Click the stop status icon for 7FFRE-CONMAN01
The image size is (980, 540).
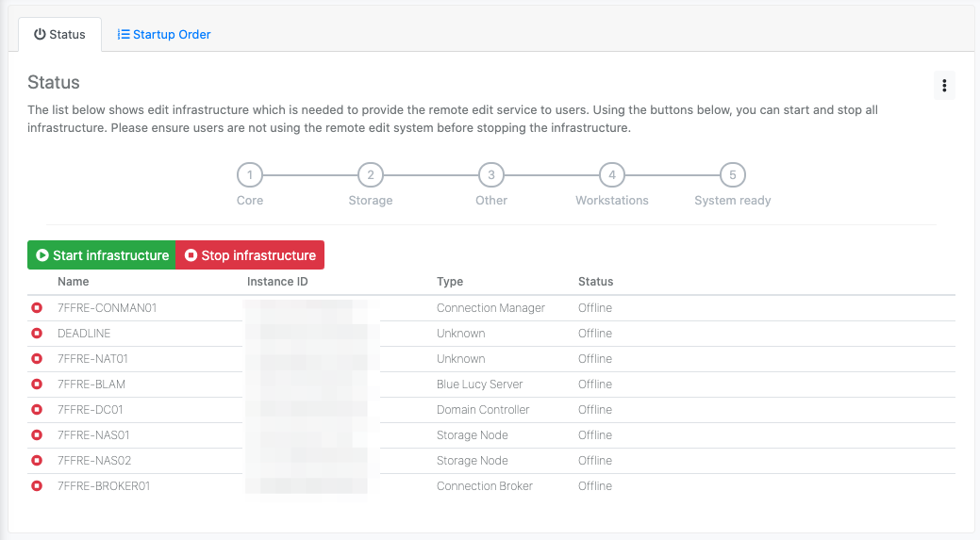click(37, 308)
